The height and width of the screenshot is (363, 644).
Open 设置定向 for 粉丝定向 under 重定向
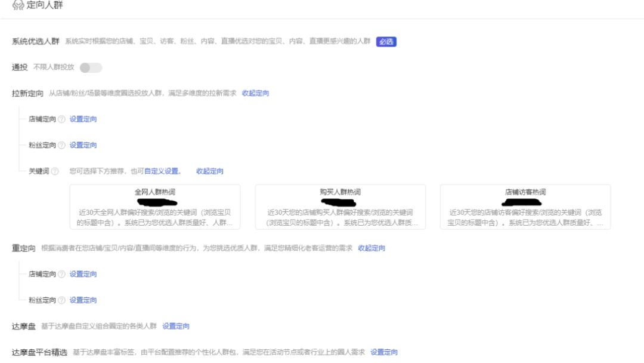[83, 300]
